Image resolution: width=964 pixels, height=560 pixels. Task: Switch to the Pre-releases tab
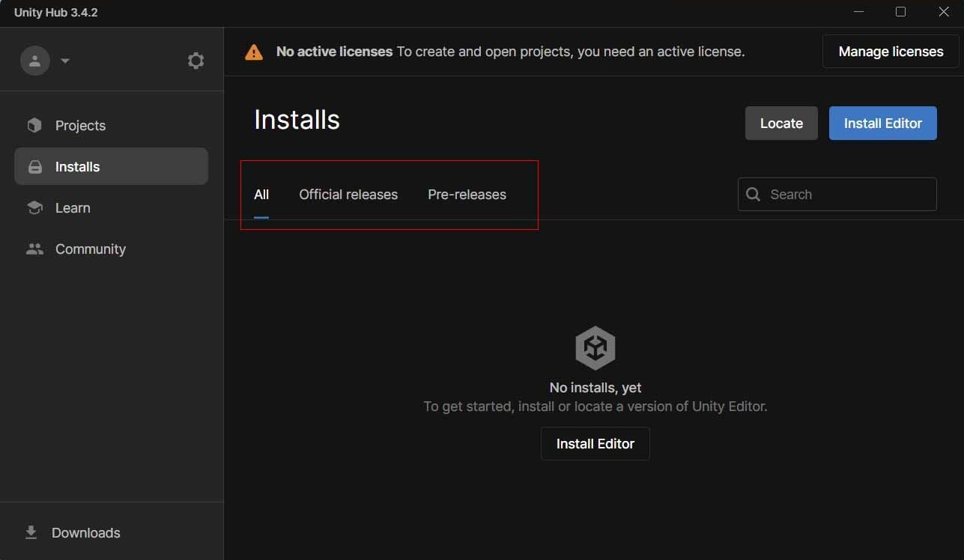467,195
